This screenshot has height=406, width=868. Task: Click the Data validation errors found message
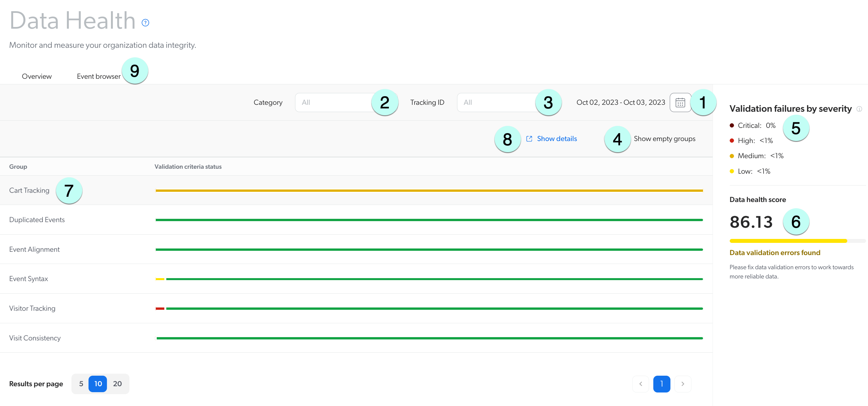[775, 252]
